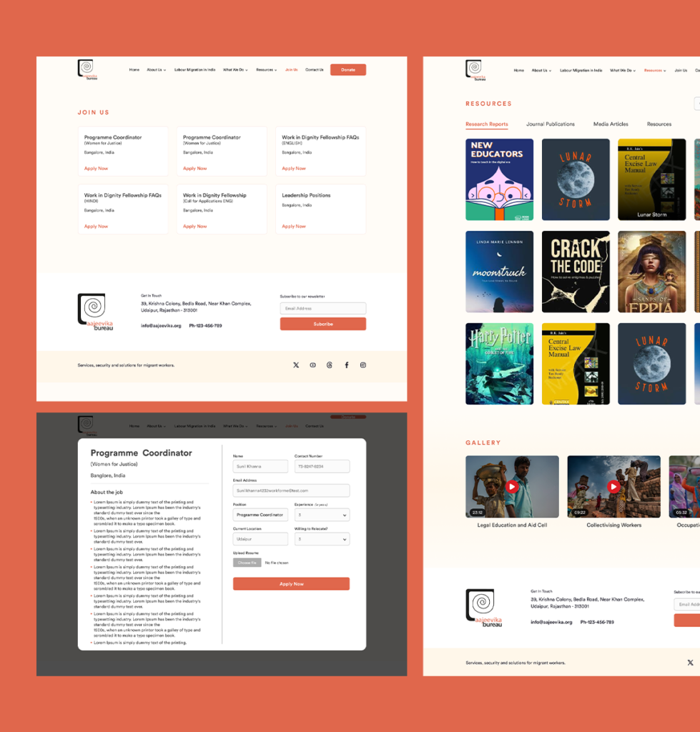Screen dimensions: 700x732
Task: Click Contact Us in the Join Us page nav
Action: point(315,69)
